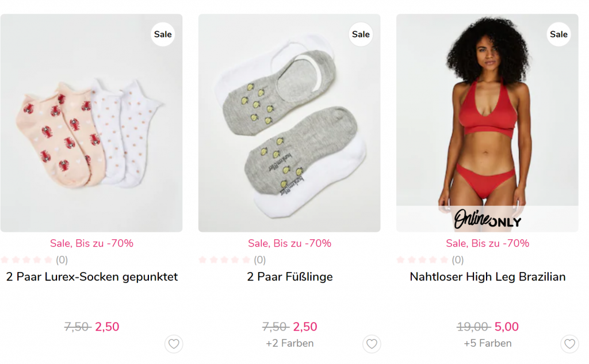This screenshot has width=589, height=364.
Task: Click Sale badge on Brazilian image
Action: click(559, 35)
